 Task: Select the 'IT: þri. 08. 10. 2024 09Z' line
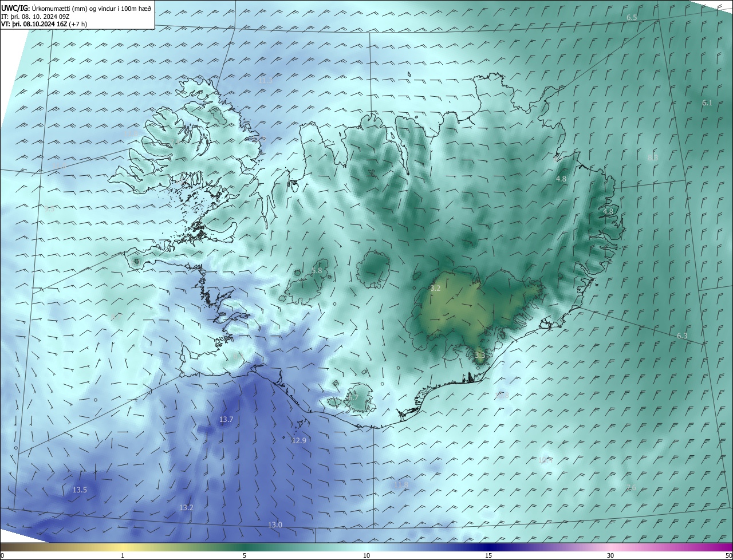(35, 17)
